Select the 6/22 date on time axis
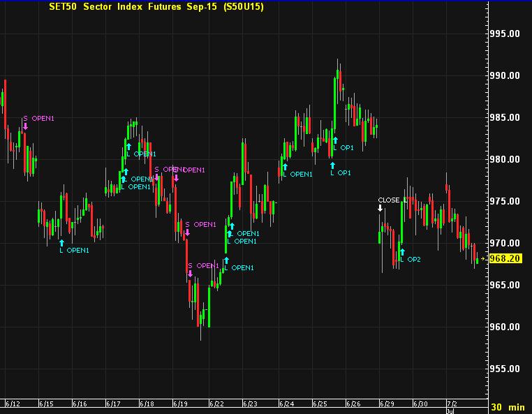The width and height of the screenshot is (532, 414). pyautogui.click(x=216, y=404)
